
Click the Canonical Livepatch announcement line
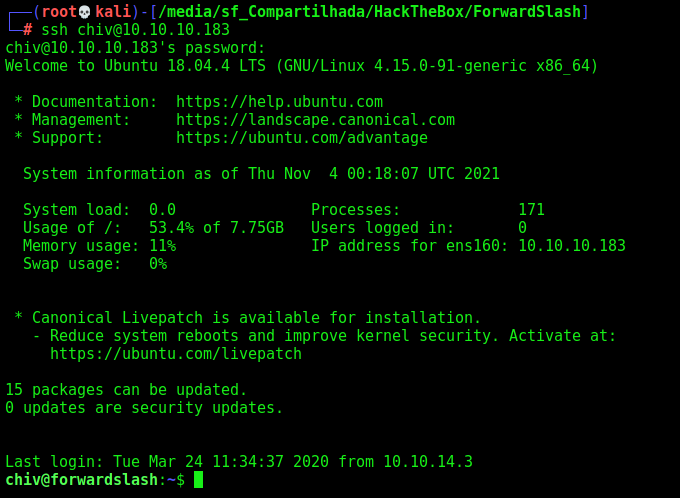click(x=248, y=318)
